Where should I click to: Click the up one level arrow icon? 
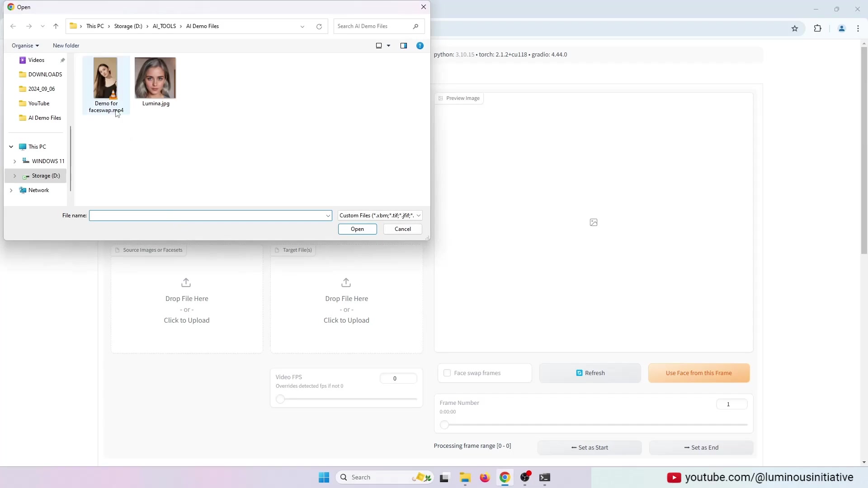(56, 26)
